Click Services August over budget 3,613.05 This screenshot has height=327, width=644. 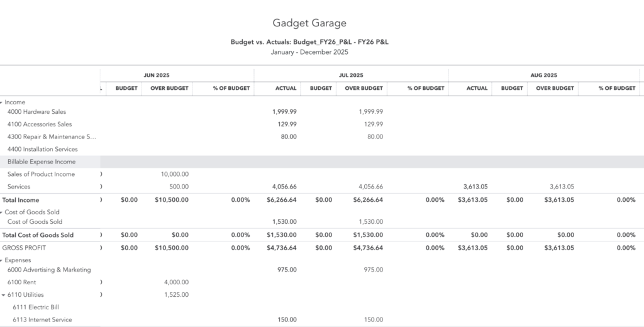click(562, 187)
